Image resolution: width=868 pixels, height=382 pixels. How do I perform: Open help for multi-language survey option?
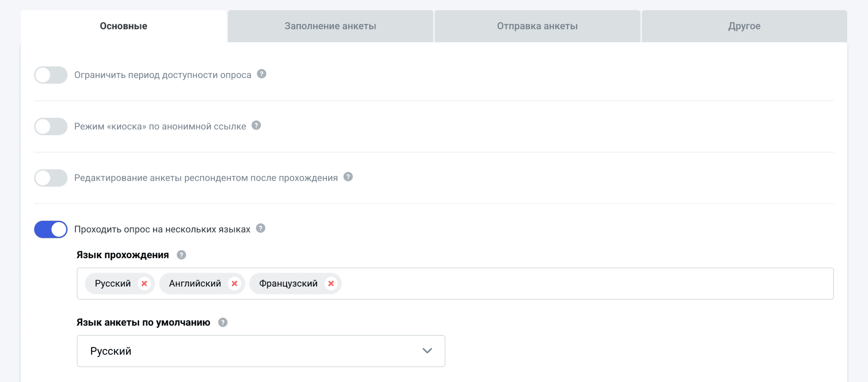[x=261, y=229]
